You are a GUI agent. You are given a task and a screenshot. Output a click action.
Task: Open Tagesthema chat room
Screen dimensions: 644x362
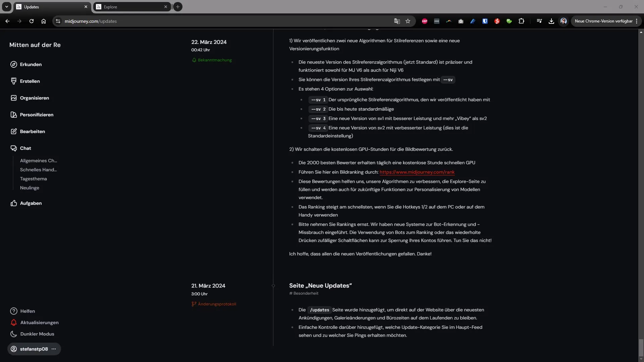(x=33, y=179)
